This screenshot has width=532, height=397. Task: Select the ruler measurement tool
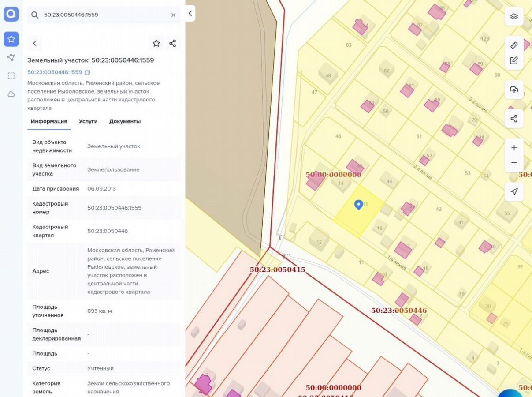click(x=514, y=45)
